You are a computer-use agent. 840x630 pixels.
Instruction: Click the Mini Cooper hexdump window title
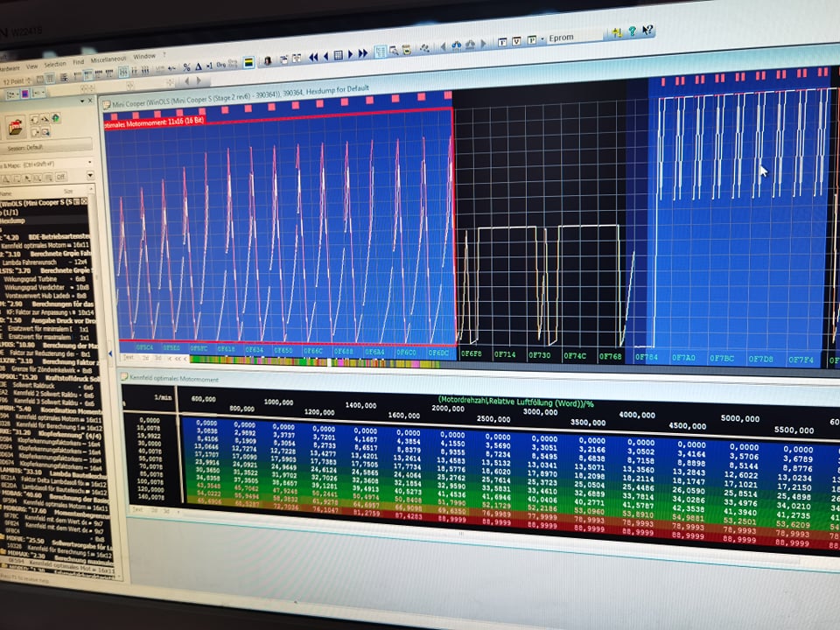[x=241, y=97]
